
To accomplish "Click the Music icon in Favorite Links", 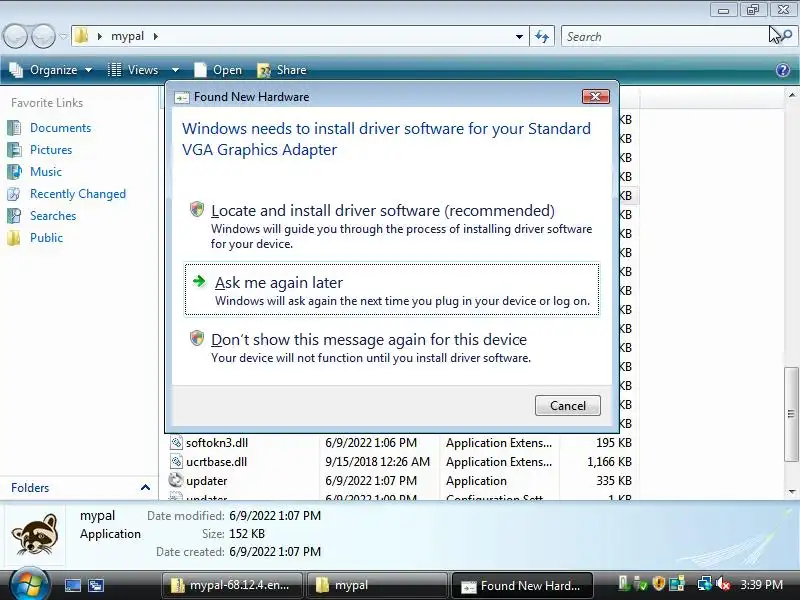I will coord(14,171).
